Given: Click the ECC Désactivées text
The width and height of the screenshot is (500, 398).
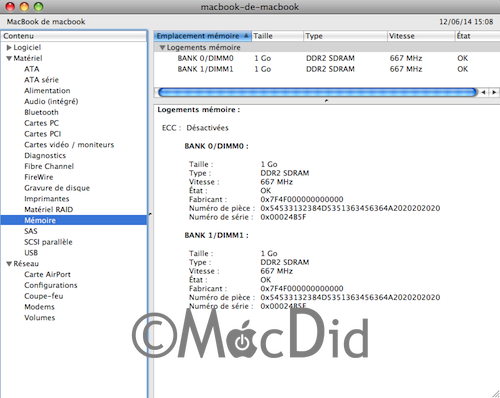Looking at the screenshot, I should 207,128.
